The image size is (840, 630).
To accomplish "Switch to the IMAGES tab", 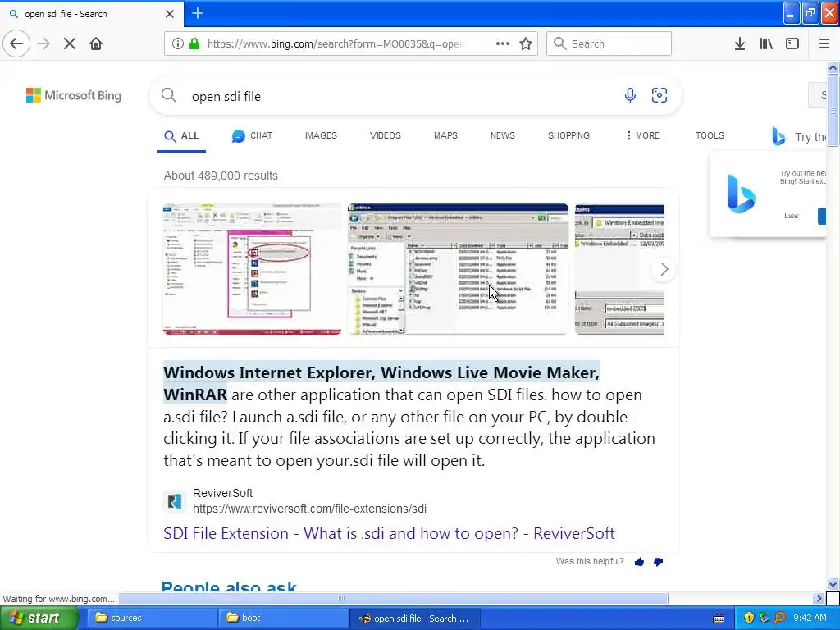I will point(321,135).
